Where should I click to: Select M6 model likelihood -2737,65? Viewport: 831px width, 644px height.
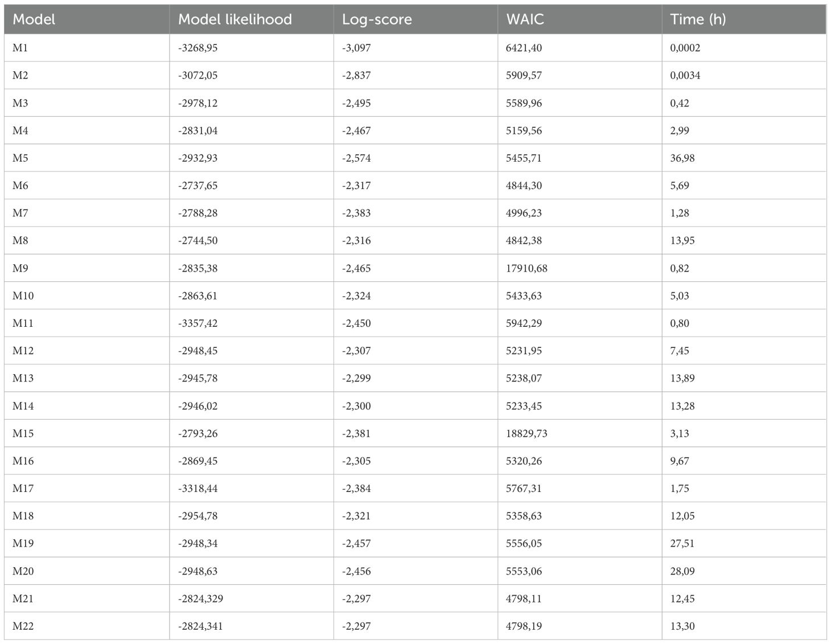198,186
